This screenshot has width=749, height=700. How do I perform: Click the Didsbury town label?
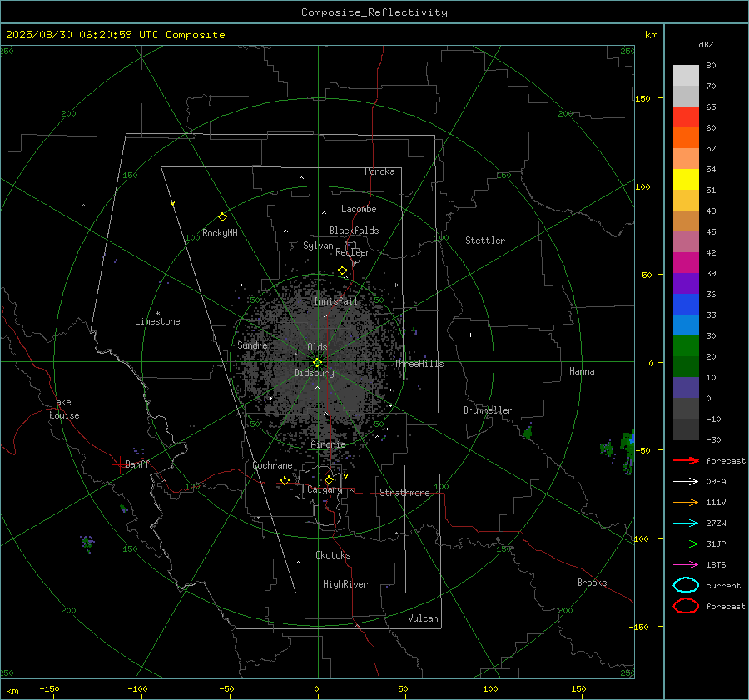[x=315, y=373]
